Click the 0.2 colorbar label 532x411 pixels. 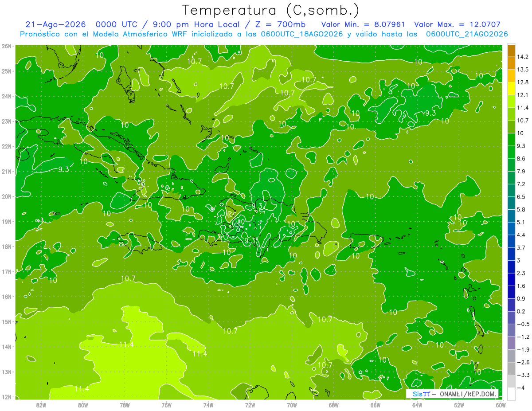[521, 311]
